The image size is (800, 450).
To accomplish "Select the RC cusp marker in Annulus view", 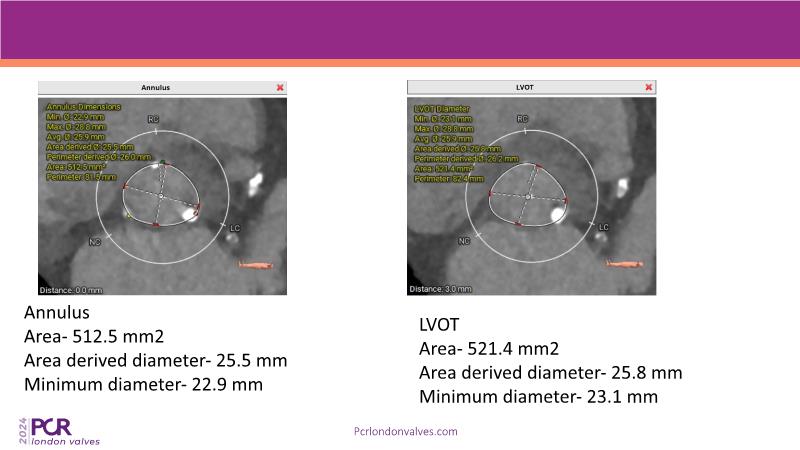I will point(153,119).
